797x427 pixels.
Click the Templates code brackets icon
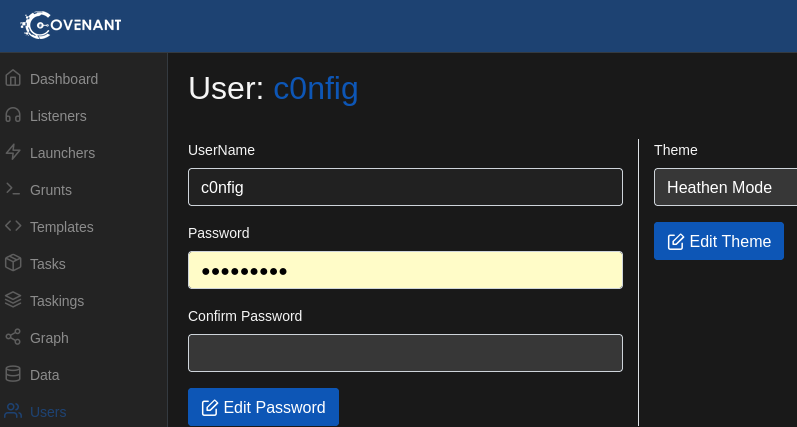pyautogui.click(x=13, y=226)
